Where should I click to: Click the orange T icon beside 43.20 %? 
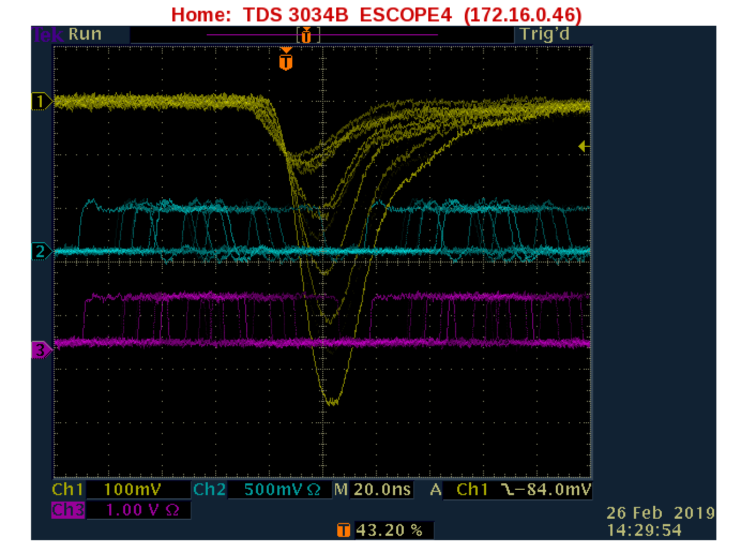(344, 530)
